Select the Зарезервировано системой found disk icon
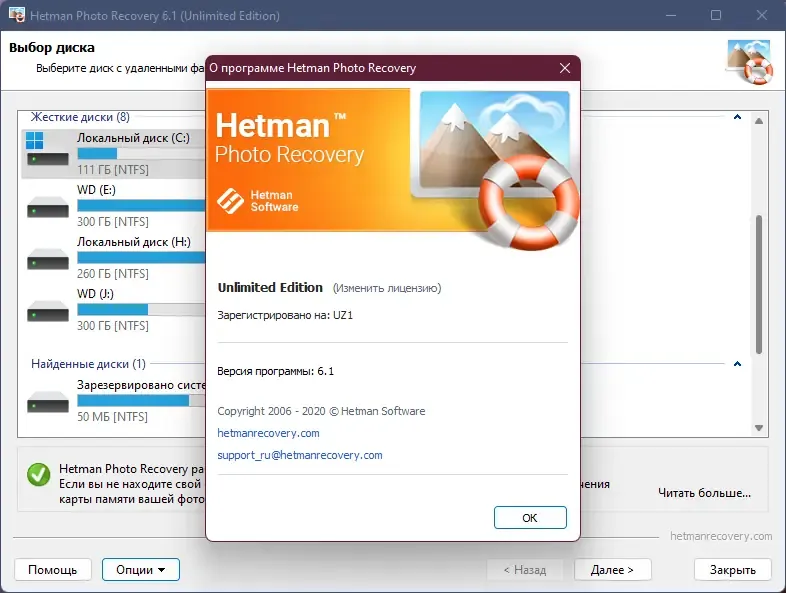 click(x=48, y=402)
